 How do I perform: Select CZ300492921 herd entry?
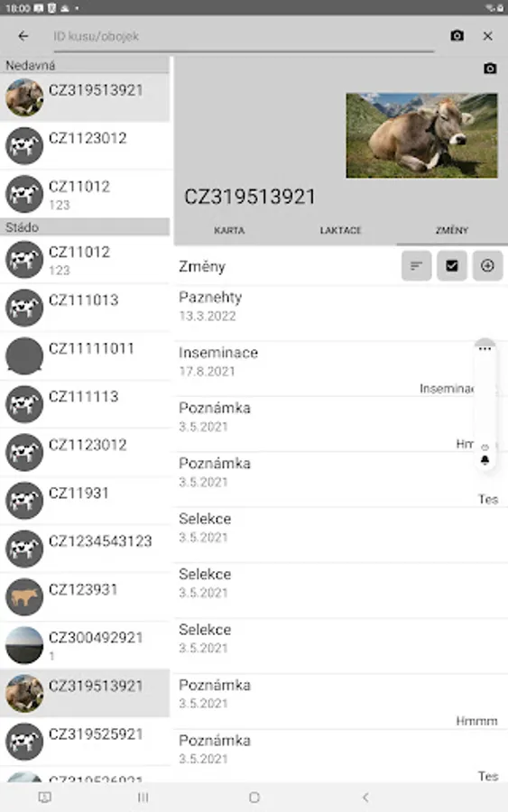coord(85,645)
